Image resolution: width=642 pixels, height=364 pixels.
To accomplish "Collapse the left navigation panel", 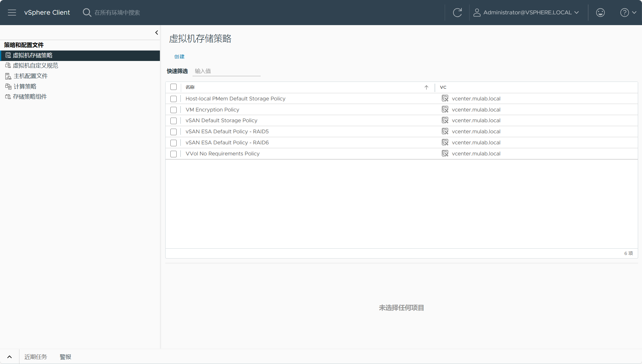I will (157, 33).
